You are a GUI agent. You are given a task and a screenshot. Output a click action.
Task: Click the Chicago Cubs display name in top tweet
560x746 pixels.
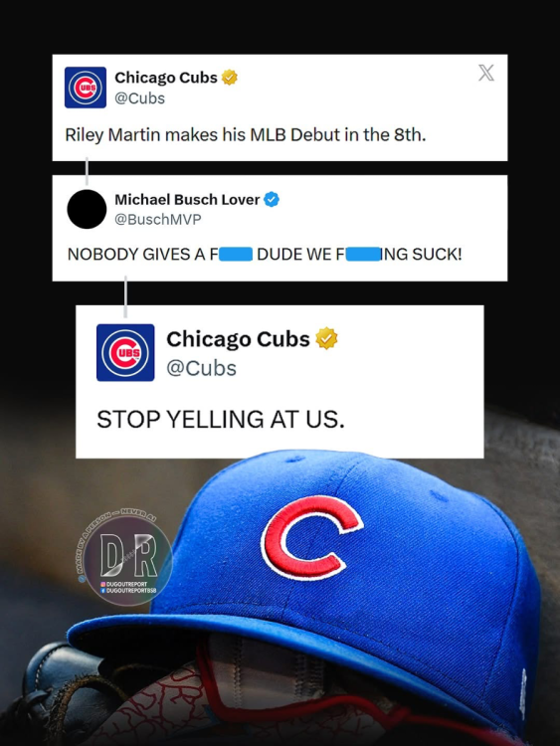166,77
